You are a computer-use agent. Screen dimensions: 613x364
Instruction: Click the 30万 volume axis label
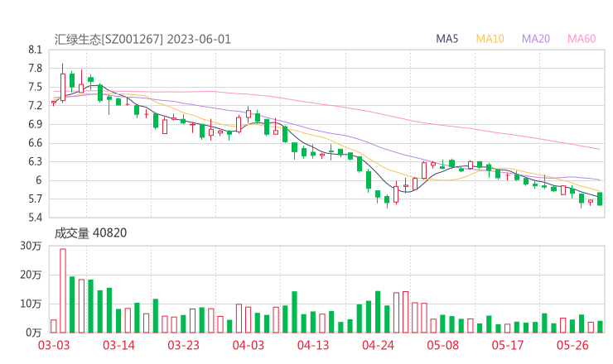31,246
